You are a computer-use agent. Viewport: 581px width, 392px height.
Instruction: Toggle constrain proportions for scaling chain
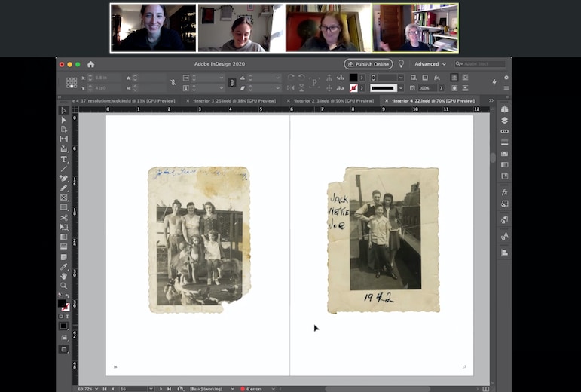point(231,83)
